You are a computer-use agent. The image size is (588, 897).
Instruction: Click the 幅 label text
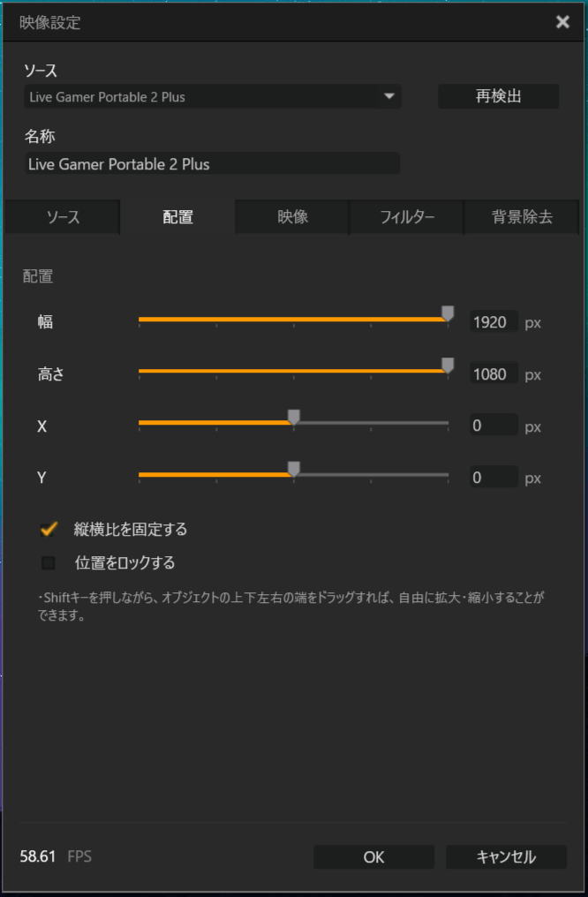coord(45,322)
